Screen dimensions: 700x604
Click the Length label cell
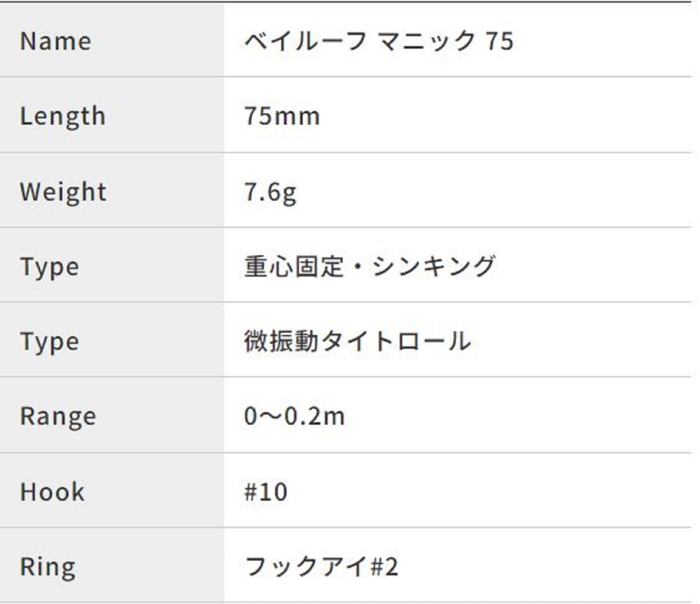(x=63, y=116)
